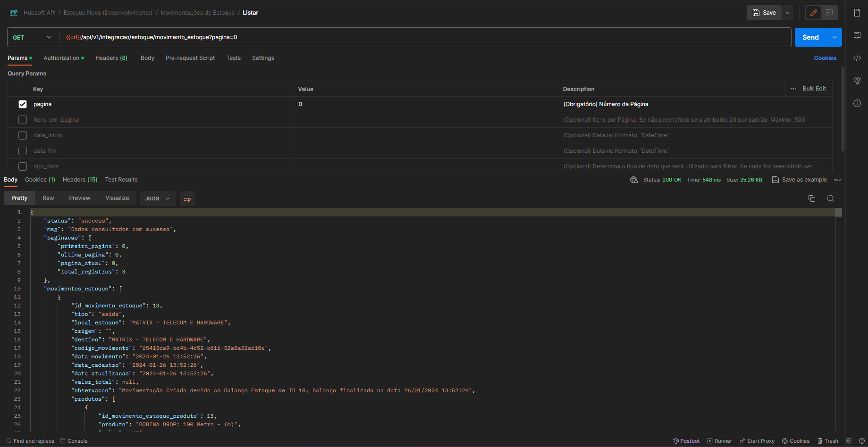The image size is (868, 447).
Task: Click into the request URL field
Action: click(425, 37)
